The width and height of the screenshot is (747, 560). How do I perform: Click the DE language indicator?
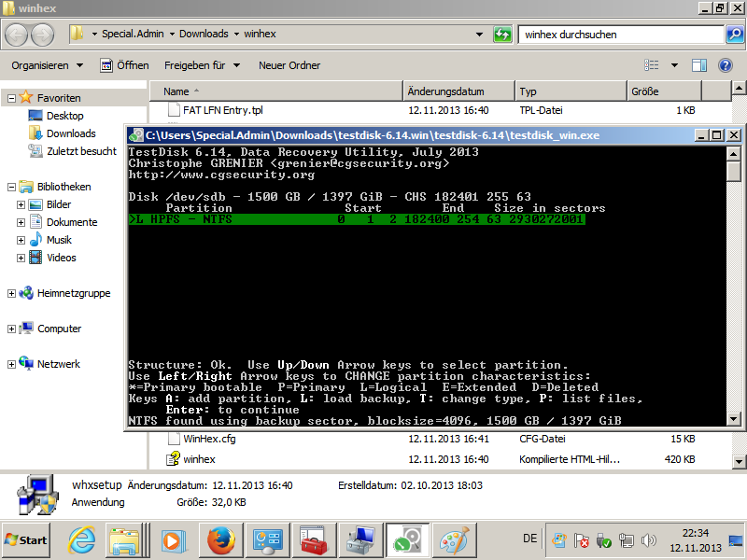tap(529, 539)
